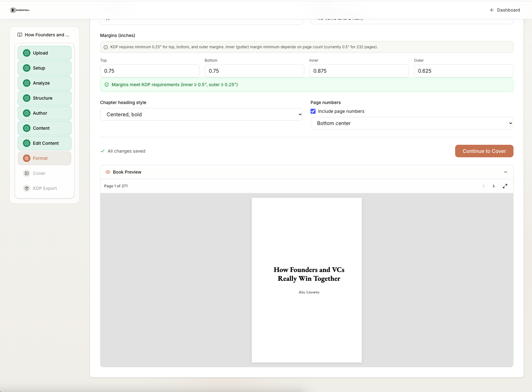Click the Built&Written logo
Image resolution: width=532 pixels, height=392 pixels.
(20, 10)
